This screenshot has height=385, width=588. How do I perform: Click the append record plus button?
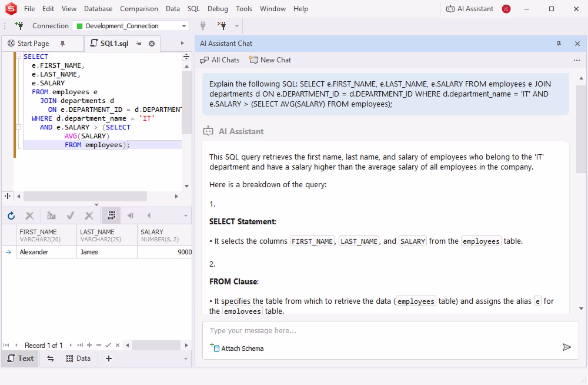pyautogui.click(x=89, y=345)
